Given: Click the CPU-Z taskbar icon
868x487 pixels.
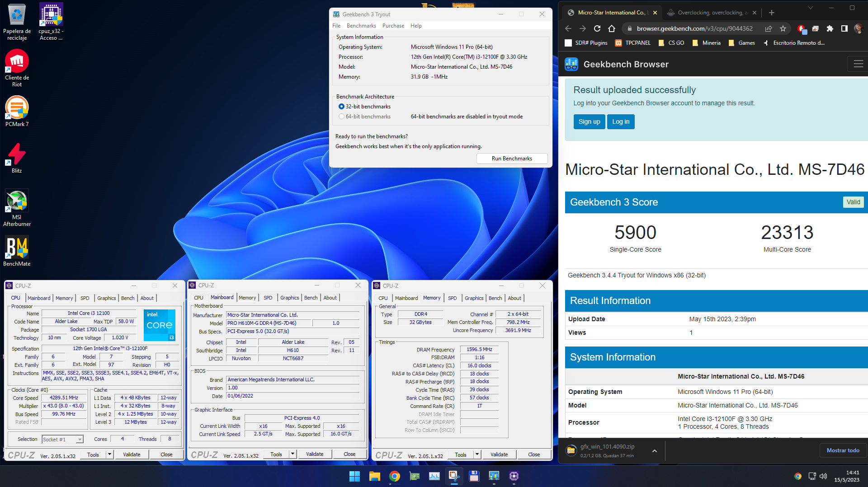Looking at the screenshot, I should [x=514, y=476].
